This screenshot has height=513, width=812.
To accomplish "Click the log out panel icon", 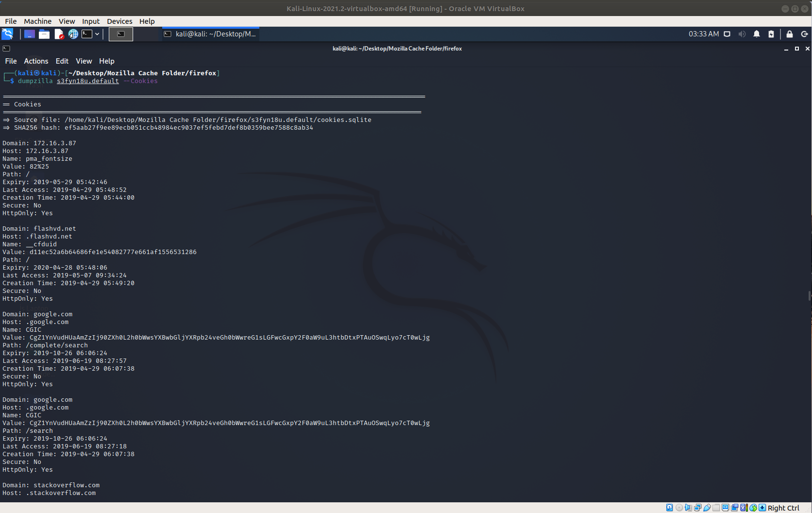I will pyautogui.click(x=804, y=34).
